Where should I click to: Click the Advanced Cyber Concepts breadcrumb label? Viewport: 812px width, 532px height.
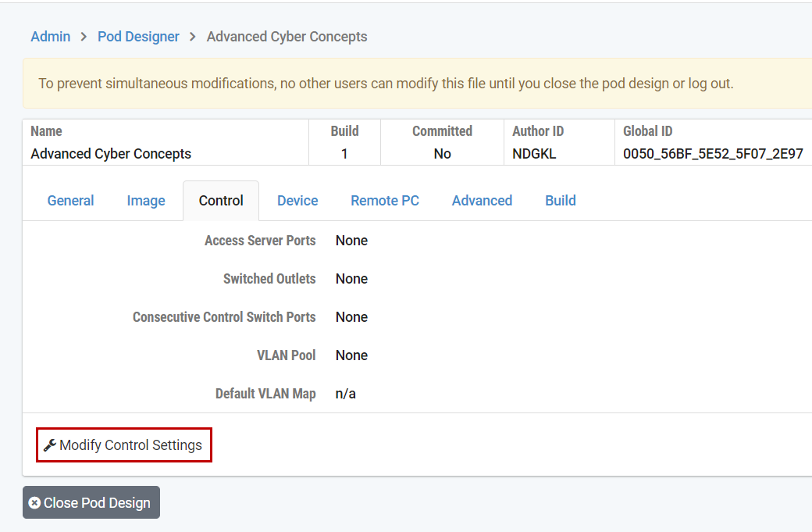[x=287, y=36]
